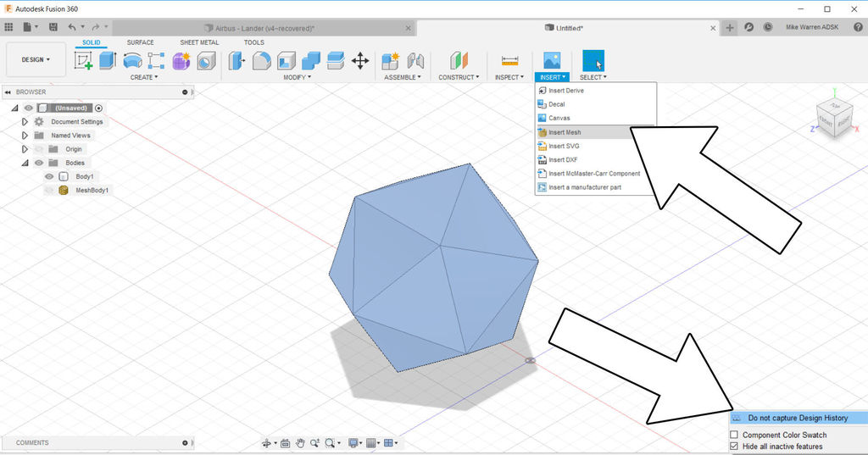Expand the Document Settings node
Viewport: 868px width, 455px height.
(x=25, y=122)
